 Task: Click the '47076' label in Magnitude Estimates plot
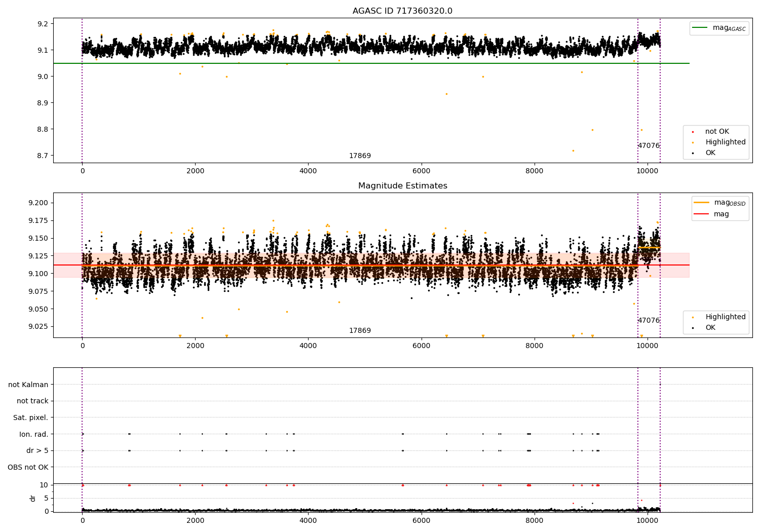click(649, 321)
